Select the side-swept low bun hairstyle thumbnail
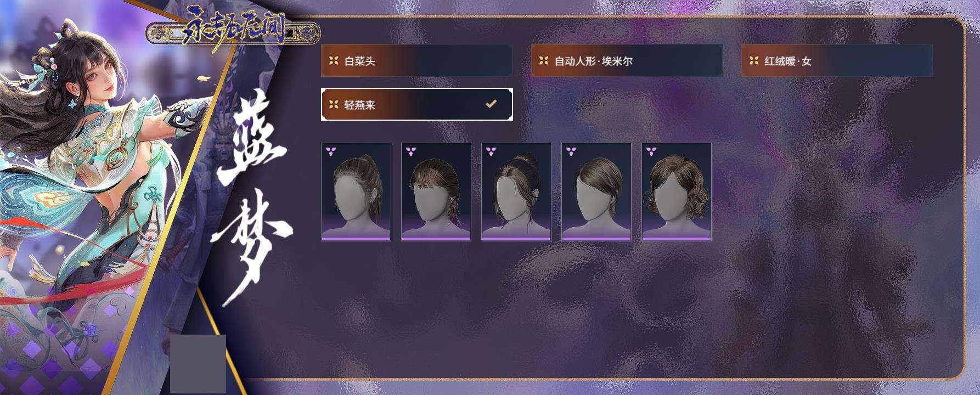This screenshot has height=395, width=980. pyautogui.click(x=596, y=192)
